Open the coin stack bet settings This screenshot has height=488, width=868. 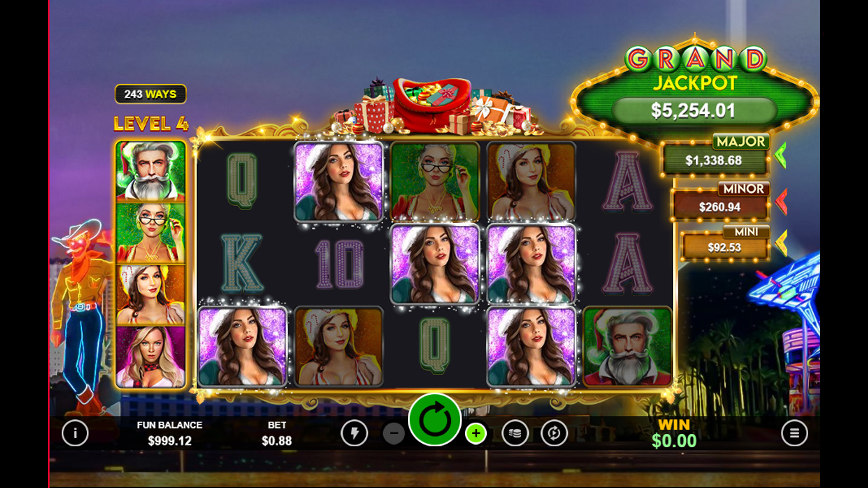(515, 433)
